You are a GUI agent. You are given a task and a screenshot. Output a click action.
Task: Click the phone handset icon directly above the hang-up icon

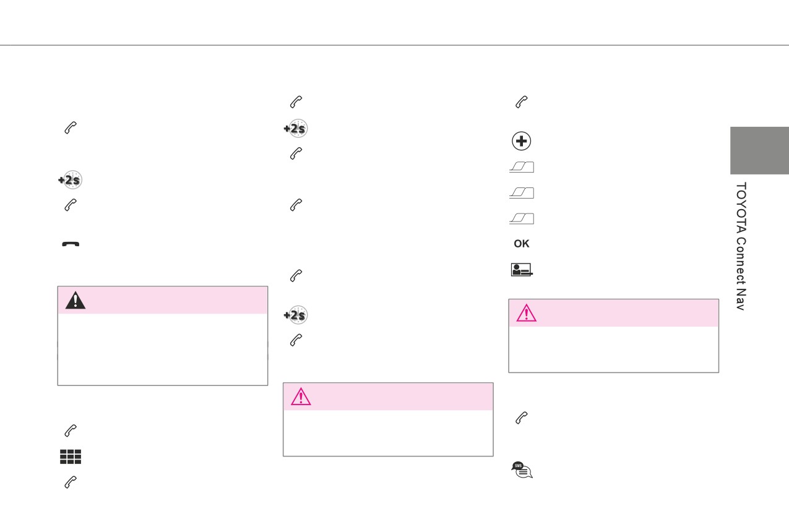71,206
